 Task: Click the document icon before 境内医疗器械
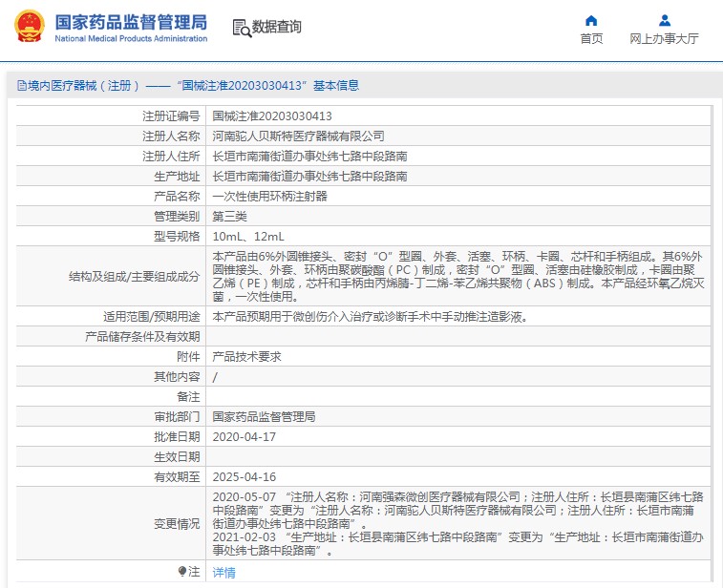point(21,86)
